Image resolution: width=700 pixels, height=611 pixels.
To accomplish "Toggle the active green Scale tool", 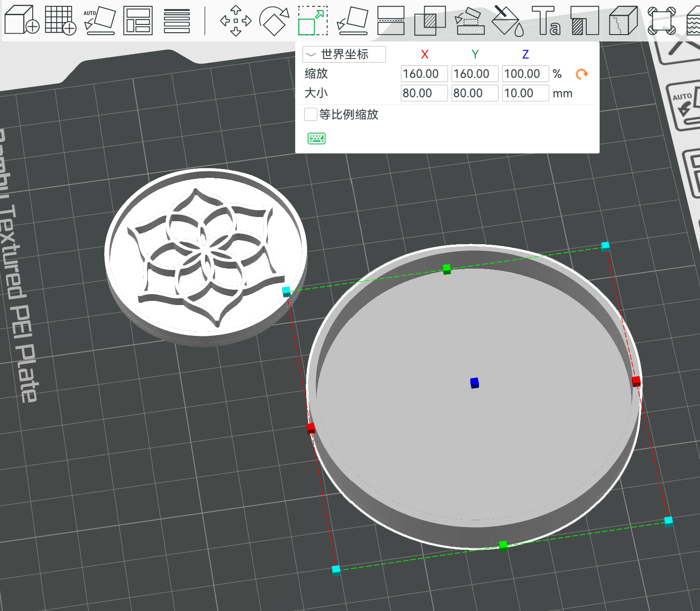I will pos(313,20).
